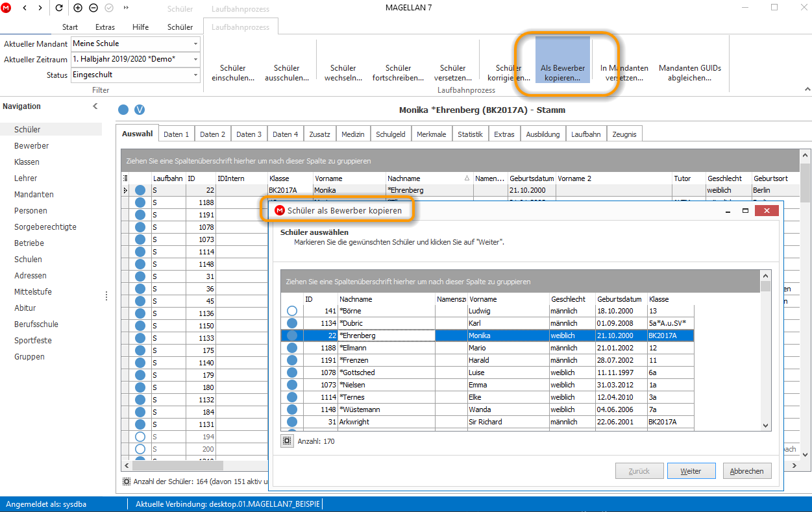The width and height of the screenshot is (812, 512).
Task: Click Schüler ausschulen ribbon button
Action: tap(286, 73)
